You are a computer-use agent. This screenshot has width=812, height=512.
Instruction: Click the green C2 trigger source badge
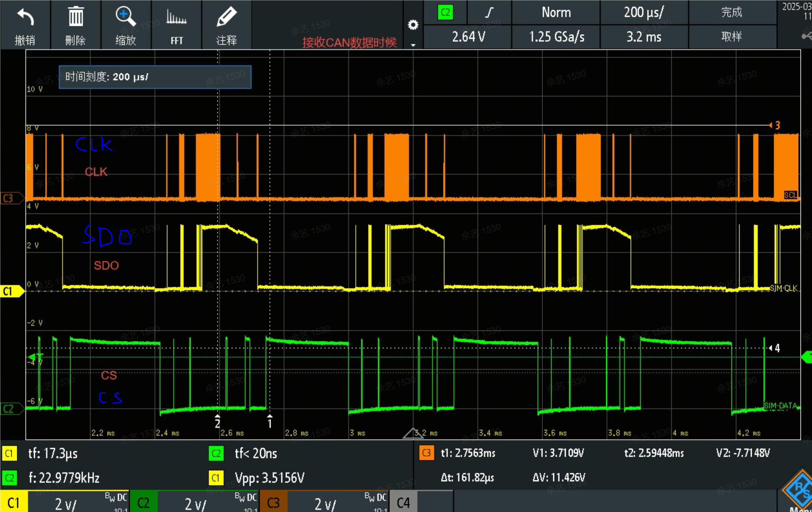point(445,12)
